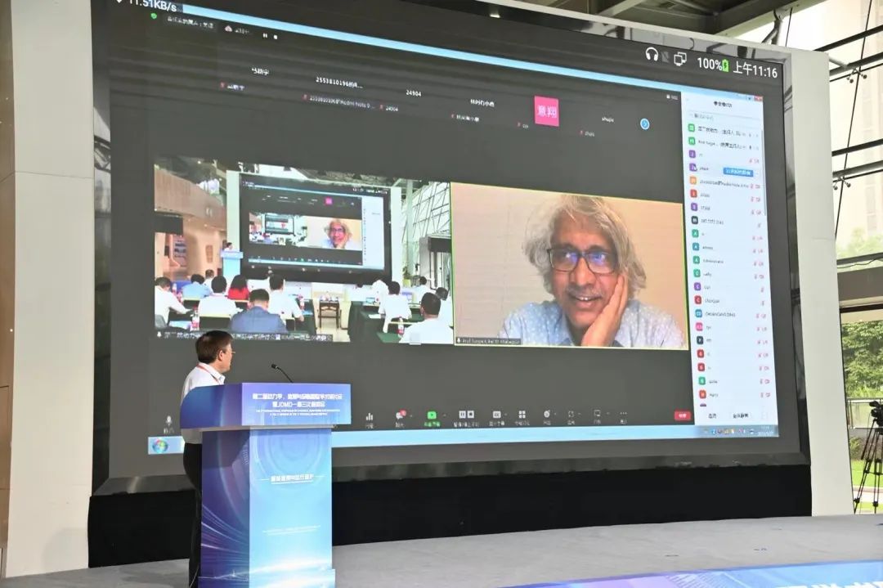Viewport: 883px width, 588px height.
Task: Click the red end meeting button
Action: click(x=682, y=415)
